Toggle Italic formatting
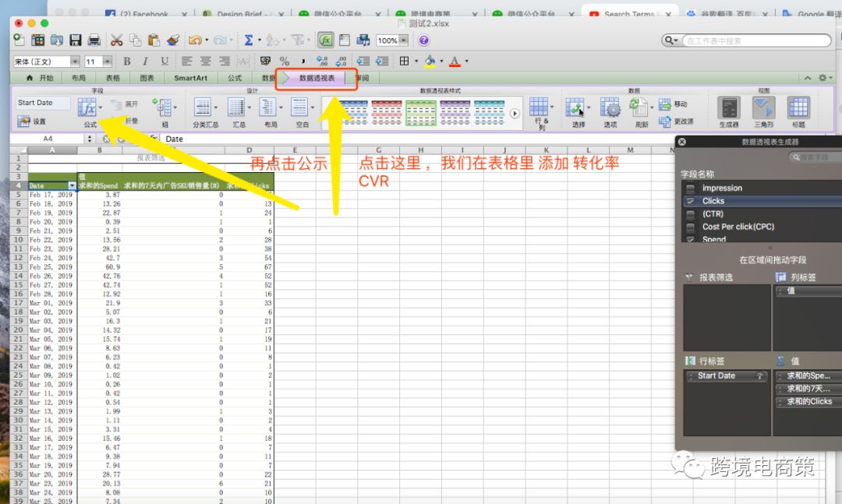 coord(145,62)
